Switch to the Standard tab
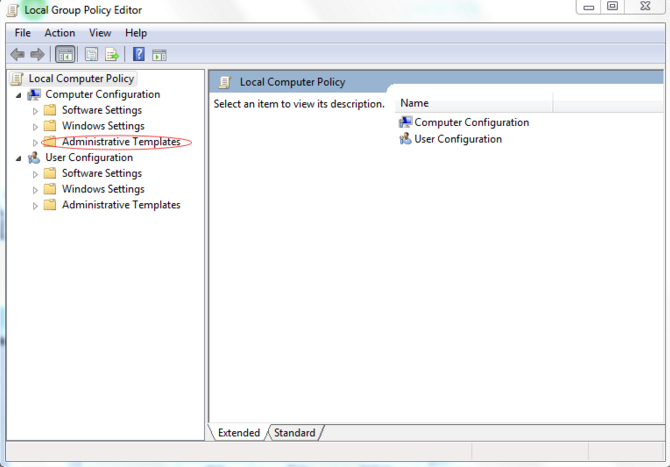The height and width of the screenshot is (467, 670). (294, 433)
